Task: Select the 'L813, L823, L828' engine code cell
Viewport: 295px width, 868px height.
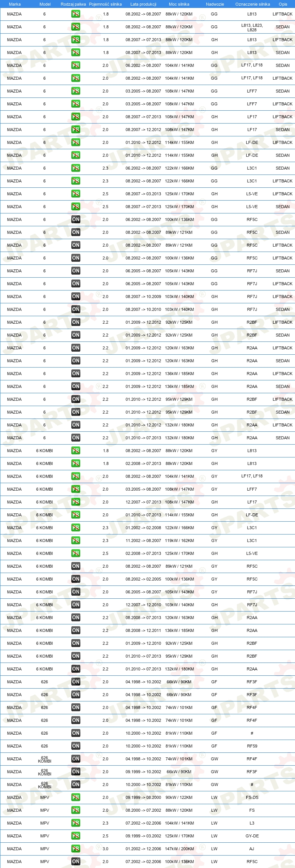Action: tap(252, 28)
